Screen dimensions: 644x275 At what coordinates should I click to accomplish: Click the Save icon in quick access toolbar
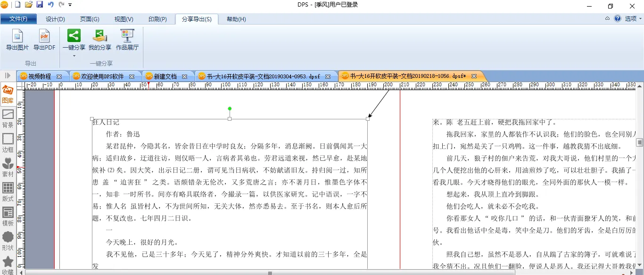[x=40, y=5]
